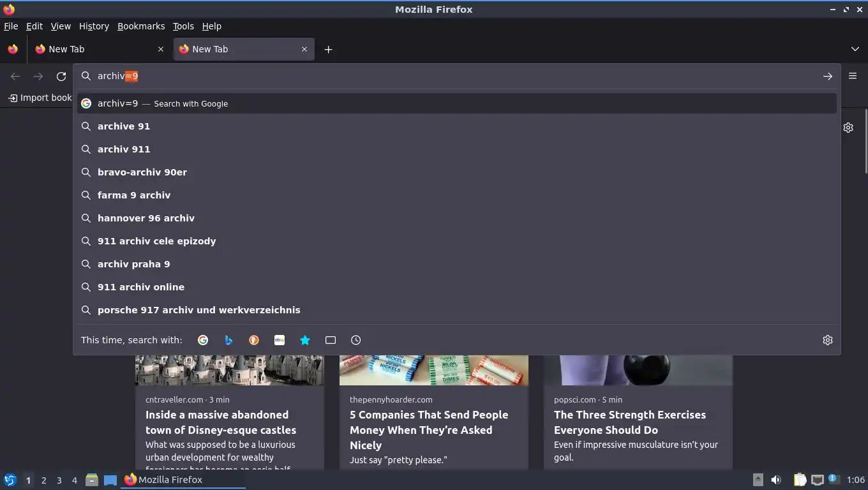Screen dimensions: 868x490
Task: Click the blue show desktop taskbar icon
Action: pos(110,480)
